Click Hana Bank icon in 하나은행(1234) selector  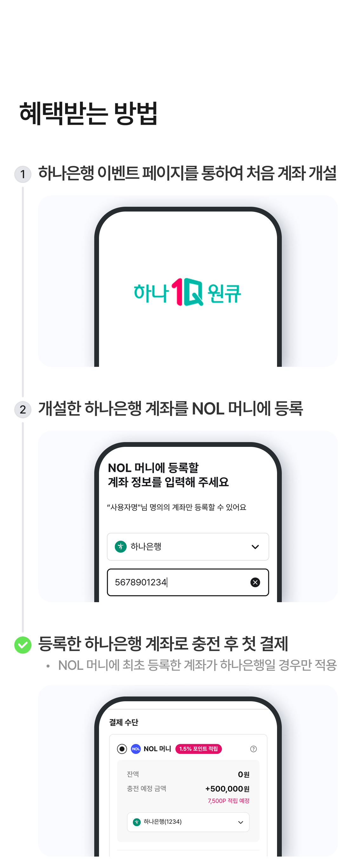pyautogui.click(x=137, y=822)
